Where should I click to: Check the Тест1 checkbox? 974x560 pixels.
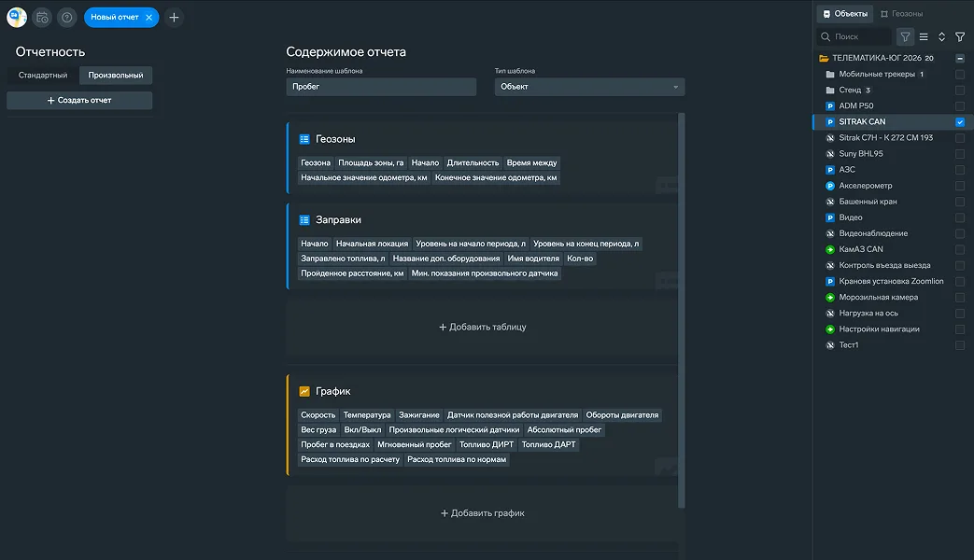(960, 345)
